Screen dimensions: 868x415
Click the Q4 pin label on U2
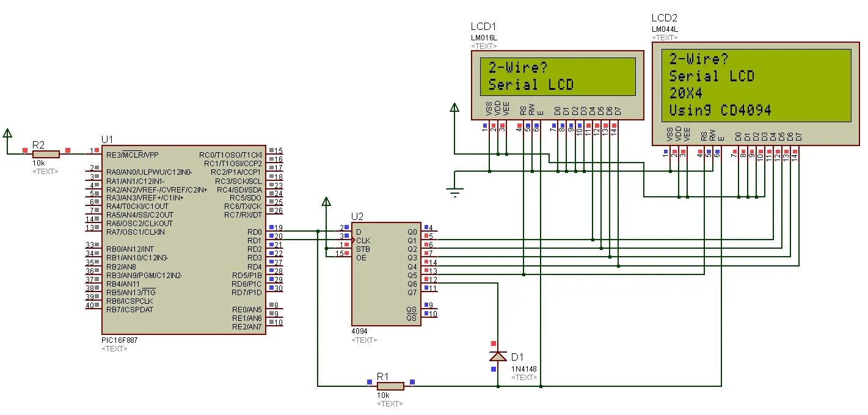click(412, 266)
